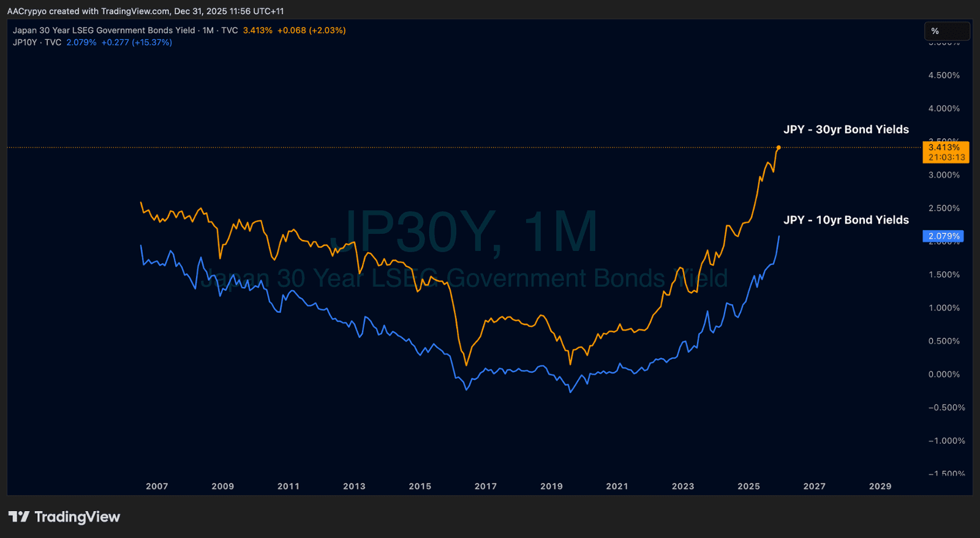Click the orange dot ending the 30yr line

pyautogui.click(x=778, y=148)
